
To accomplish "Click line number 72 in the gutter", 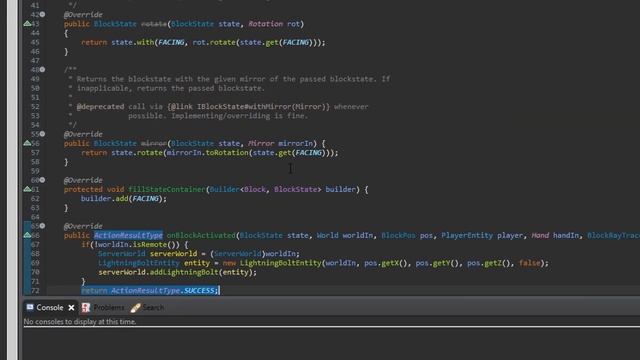I will tap(35, 290).
